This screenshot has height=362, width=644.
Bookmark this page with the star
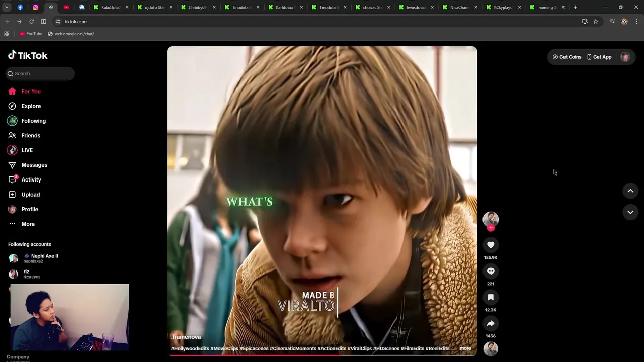pyautogui.click(x=596, y=22)
